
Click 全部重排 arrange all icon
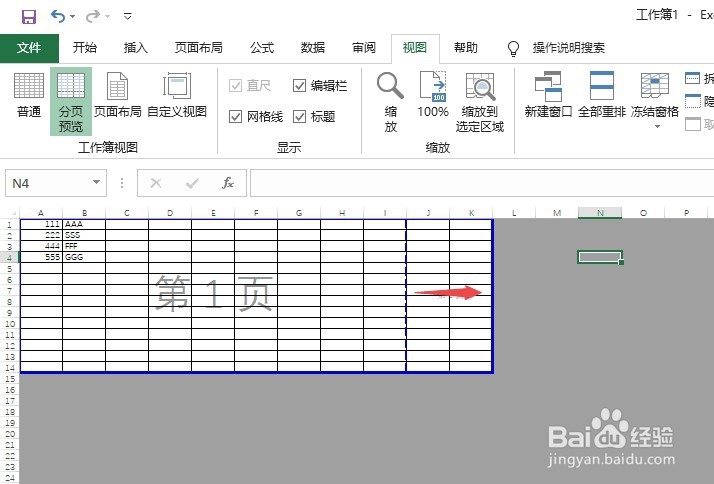point(602,96)
